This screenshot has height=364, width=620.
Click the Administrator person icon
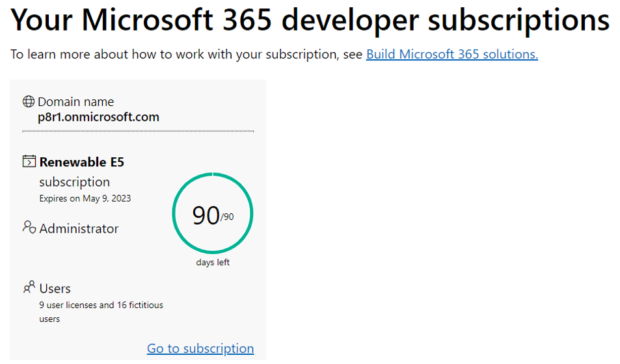29,227
